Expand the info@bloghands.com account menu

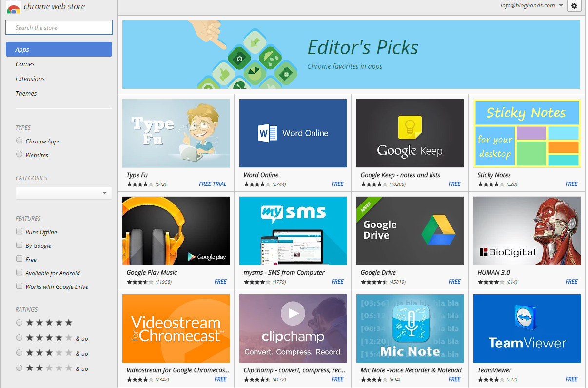click(x=531, y=5)
